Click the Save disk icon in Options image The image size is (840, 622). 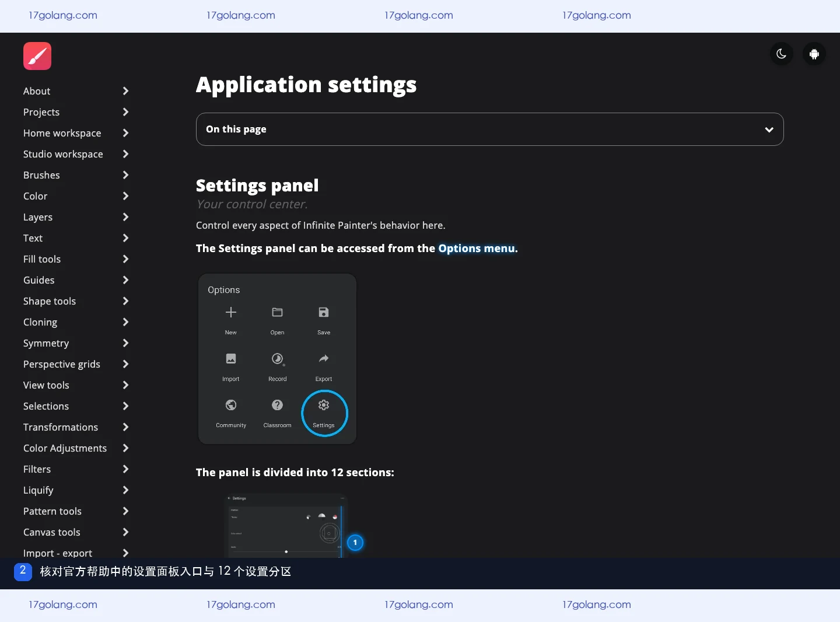click(324, 312)
